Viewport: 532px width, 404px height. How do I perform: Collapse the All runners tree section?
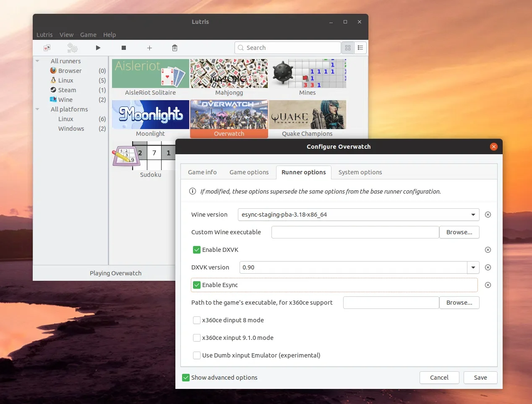(37, 61)
